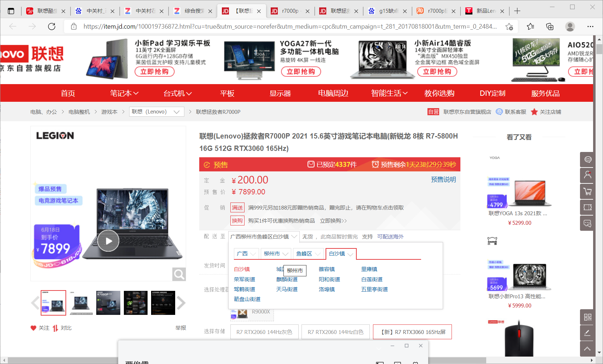
Task: Open the DIY定制 navigation item
Action: (x=493, y=93)
